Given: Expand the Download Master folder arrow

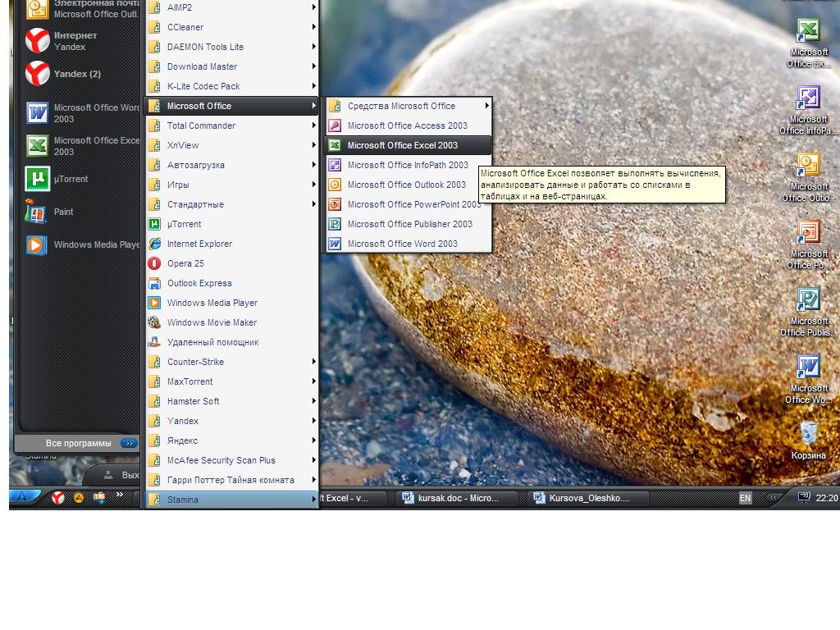Looking at the screenshot, I should point(314,66).
